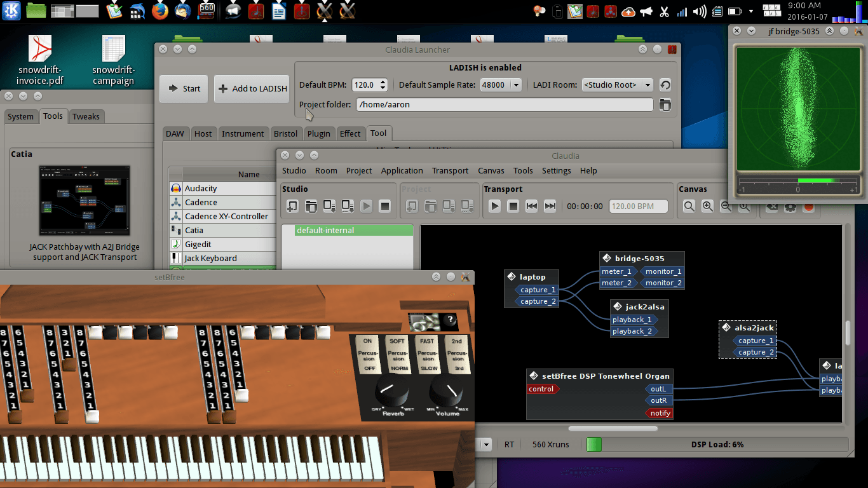
Task: Fast-forward the transport
Action: click(x=550, y=206)
